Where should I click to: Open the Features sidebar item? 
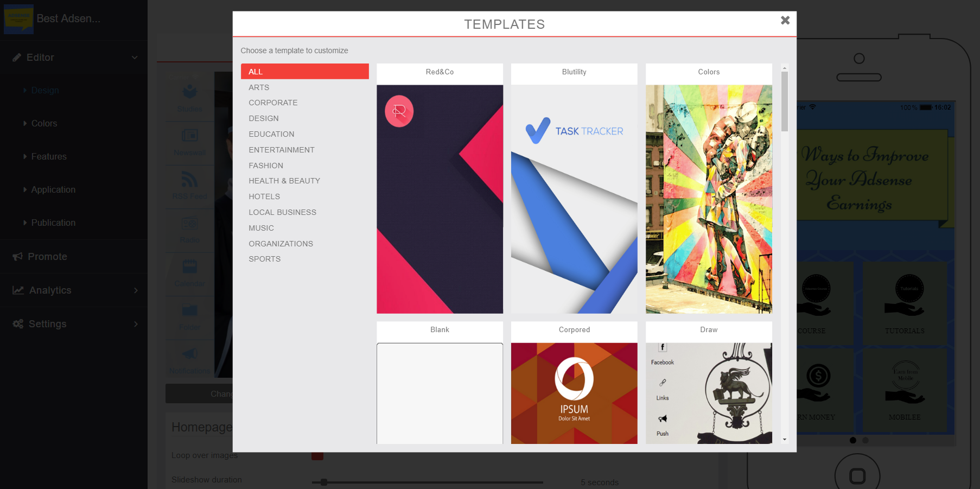point(49,157)
